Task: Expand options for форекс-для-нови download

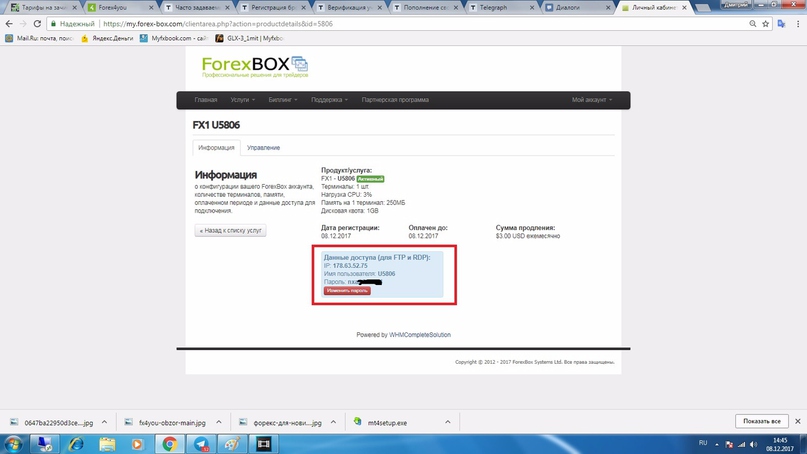Action: (333, 422)
